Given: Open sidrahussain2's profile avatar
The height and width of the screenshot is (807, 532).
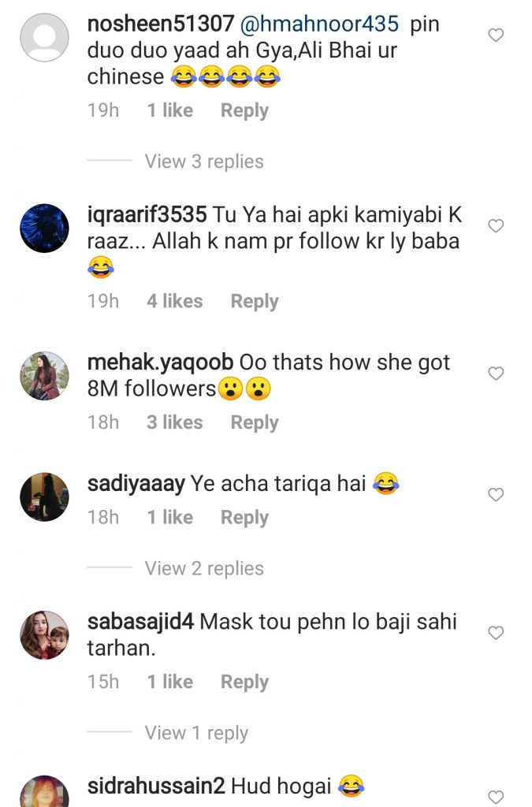Looking at the screenshot, I should 44,792.
